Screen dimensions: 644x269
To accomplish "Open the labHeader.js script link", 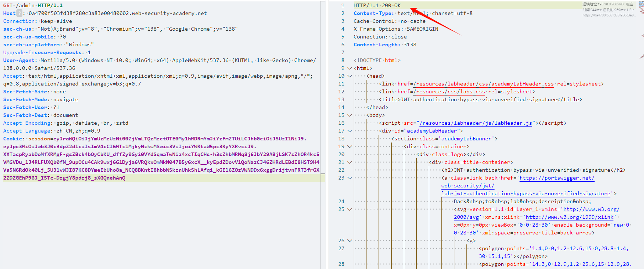I will [476, 123].
